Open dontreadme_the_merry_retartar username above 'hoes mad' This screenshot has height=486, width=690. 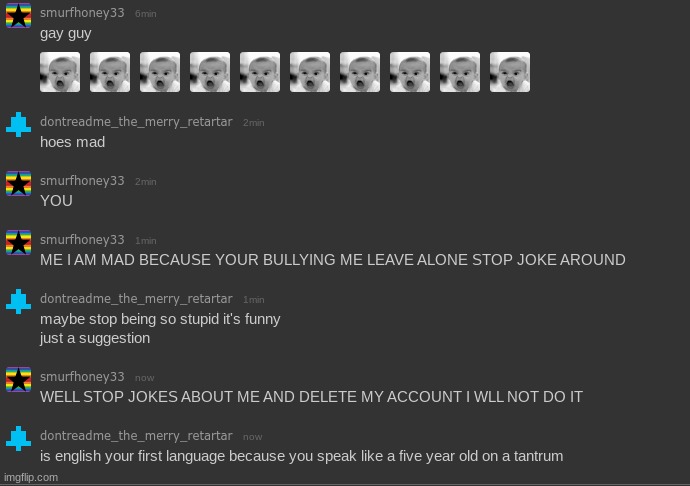(136, 122)
